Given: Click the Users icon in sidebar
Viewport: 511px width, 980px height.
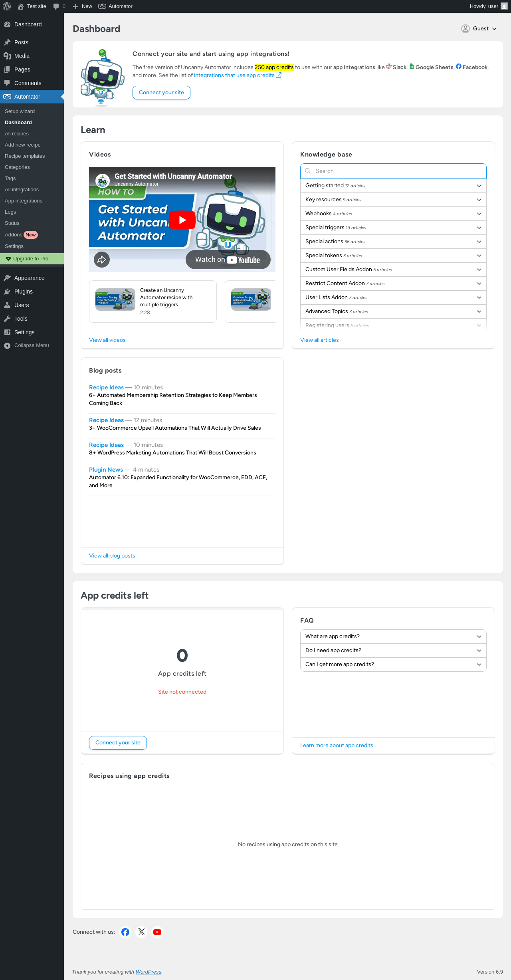Looking at the screenshot, I should (7, 305).
